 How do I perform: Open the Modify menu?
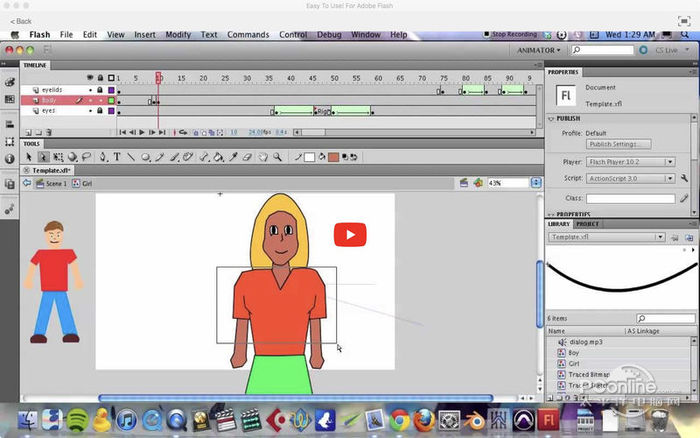pyautogui.click(x=178, y=34)
